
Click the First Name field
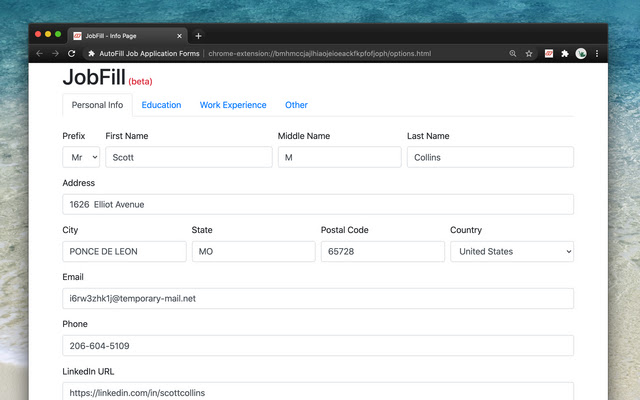pyautogui.click(x=188, y=157)
